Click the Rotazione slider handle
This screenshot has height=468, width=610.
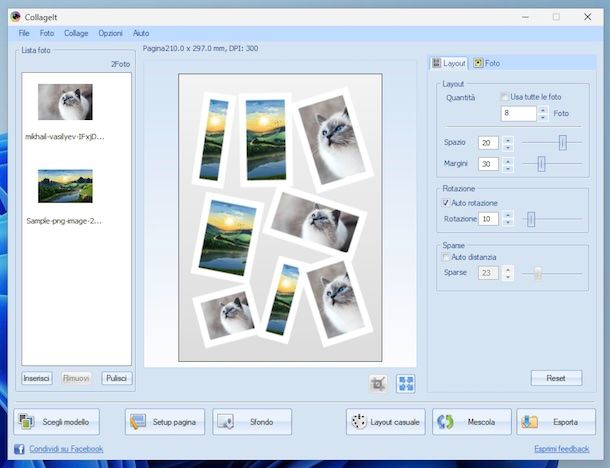tap(530, 219)
